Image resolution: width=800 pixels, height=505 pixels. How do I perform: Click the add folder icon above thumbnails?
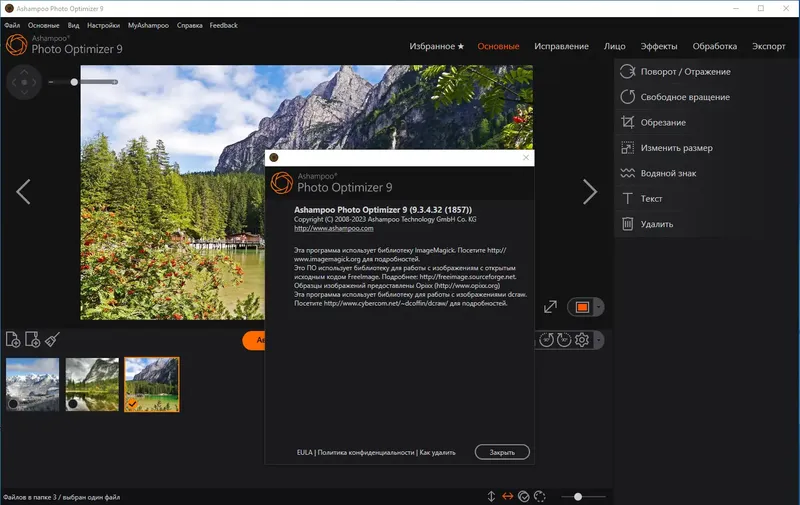click(x=32, y=339)
